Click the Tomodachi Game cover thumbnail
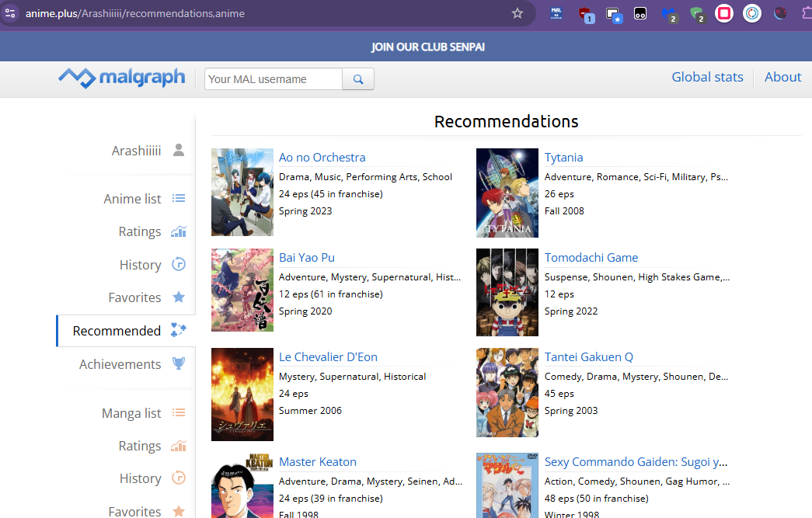812x518 pixels. (x=507, y=292)
